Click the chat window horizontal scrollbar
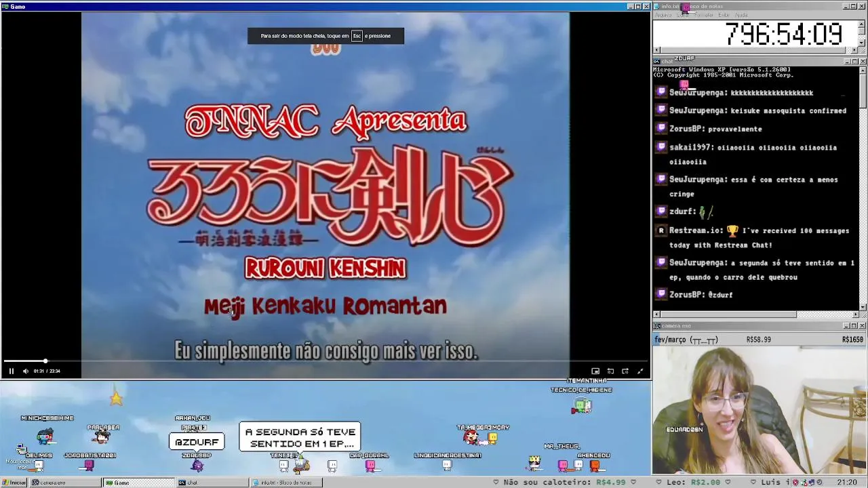868x488 pixels. [756, 314]
